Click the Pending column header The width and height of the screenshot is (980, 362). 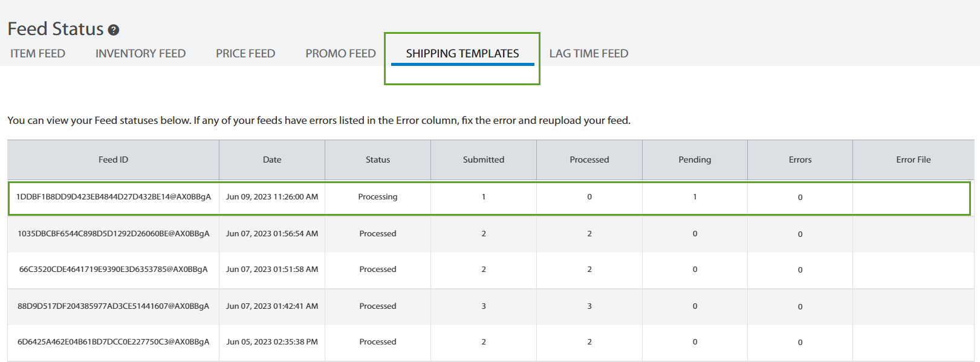tap(695, 160)
